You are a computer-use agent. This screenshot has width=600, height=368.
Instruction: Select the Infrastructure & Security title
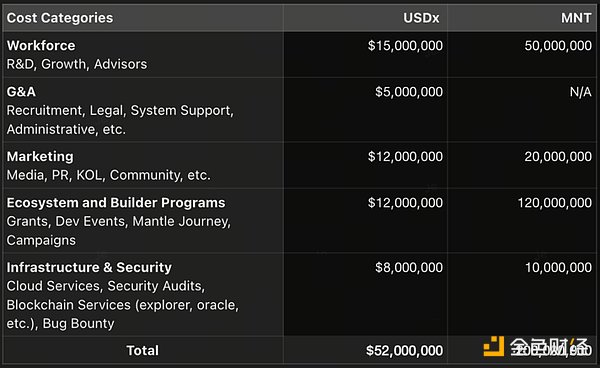point(89,267)
